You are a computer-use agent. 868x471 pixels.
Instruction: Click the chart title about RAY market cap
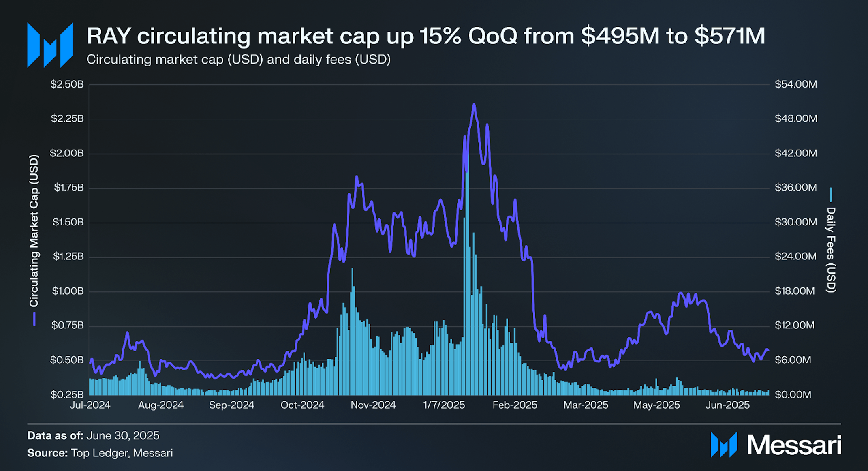(425, 36)
